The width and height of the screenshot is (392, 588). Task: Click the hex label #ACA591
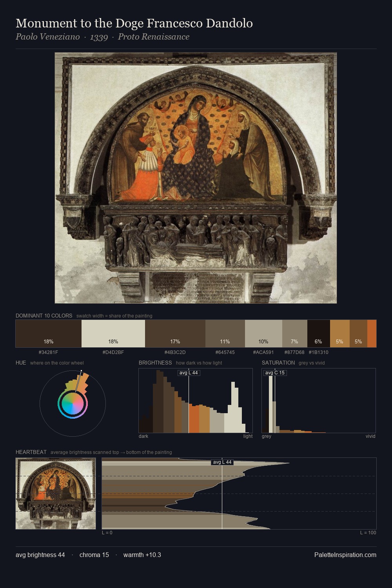pyautogui.click(x=263, y=352)
